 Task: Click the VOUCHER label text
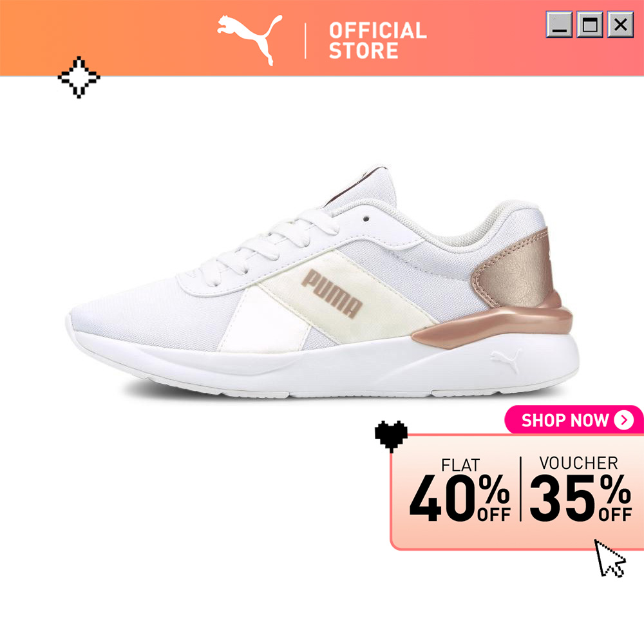coord(579,463)
